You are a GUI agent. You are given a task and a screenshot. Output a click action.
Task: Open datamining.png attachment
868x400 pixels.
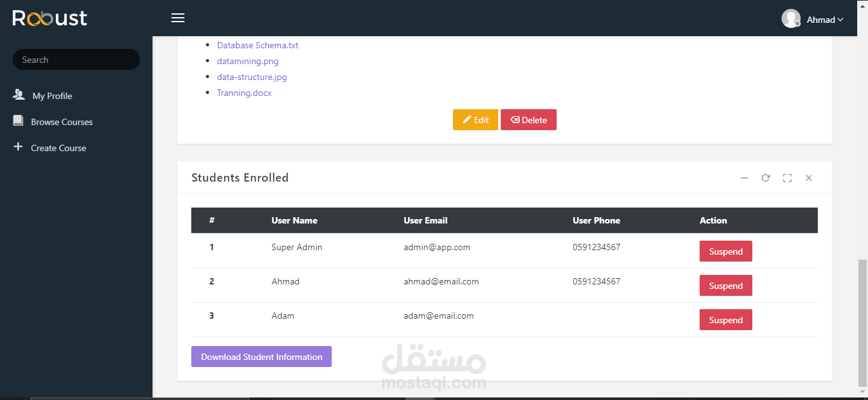248,61
